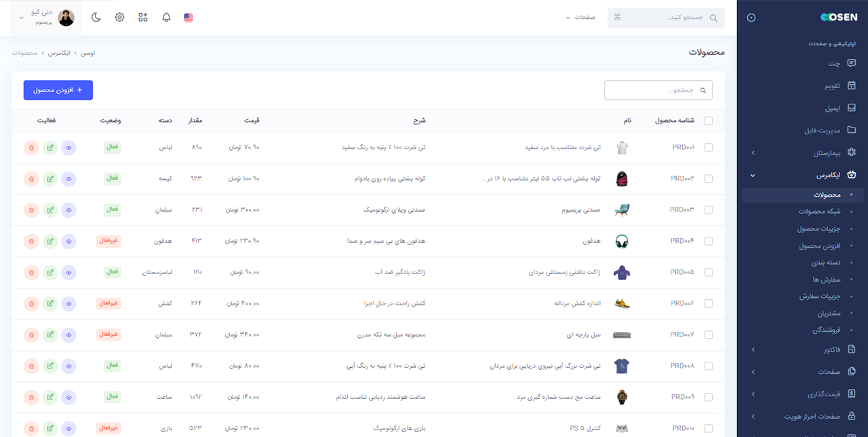
Task: Check the checkbox for product PRD001
Action: click(708, 147)
